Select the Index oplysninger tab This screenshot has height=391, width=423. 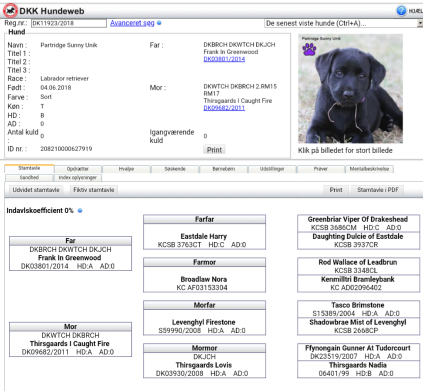(78, 178)
